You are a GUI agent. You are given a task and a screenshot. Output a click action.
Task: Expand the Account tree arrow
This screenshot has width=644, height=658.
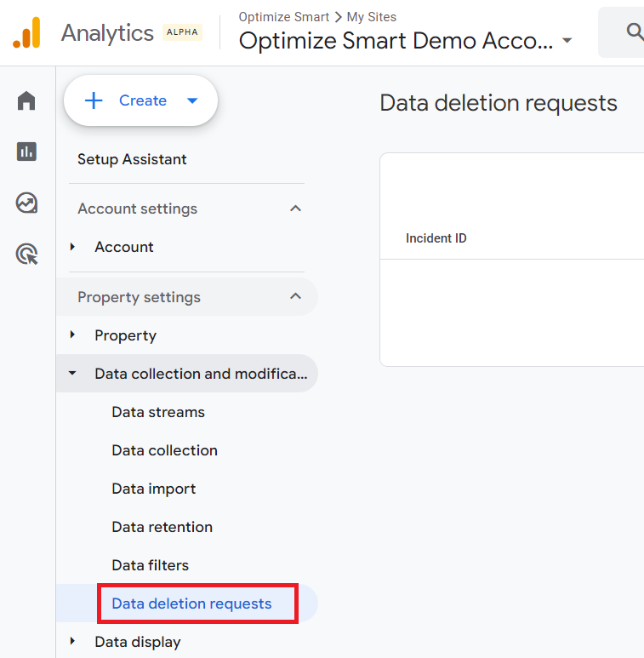point(72,247)
